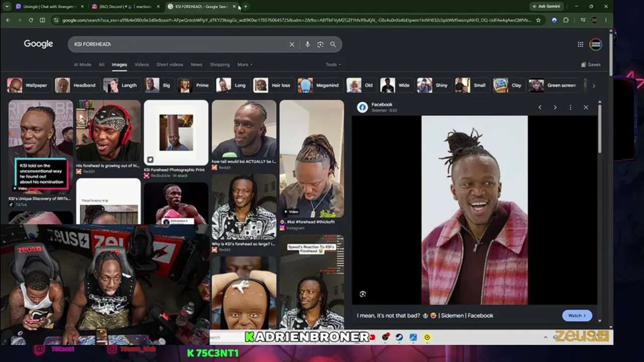Open the Google account profile avatar
The width and height of the screenshot is (644, 362).
tap(596, 44)
